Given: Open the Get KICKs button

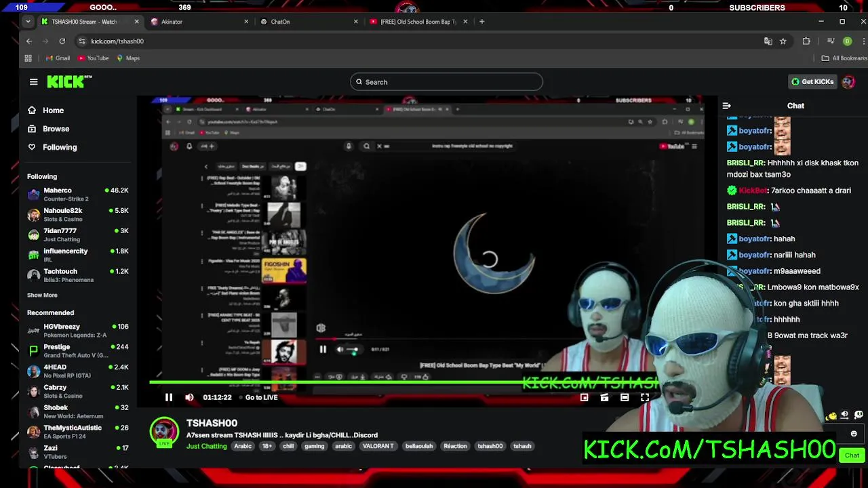Looking at the screenshot, I should click(812, 82).
